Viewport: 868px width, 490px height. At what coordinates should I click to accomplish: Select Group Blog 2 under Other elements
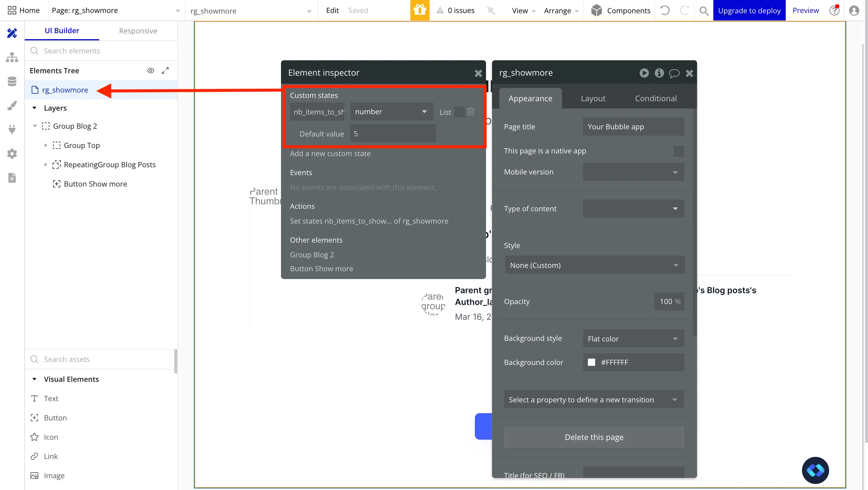point(312,255)
